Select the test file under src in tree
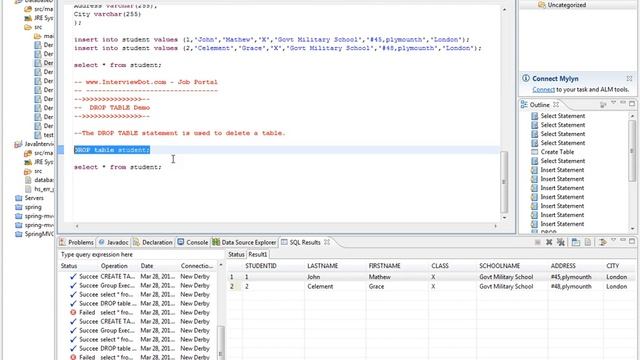Screen dimensions: 640x360 pos(44,135)
